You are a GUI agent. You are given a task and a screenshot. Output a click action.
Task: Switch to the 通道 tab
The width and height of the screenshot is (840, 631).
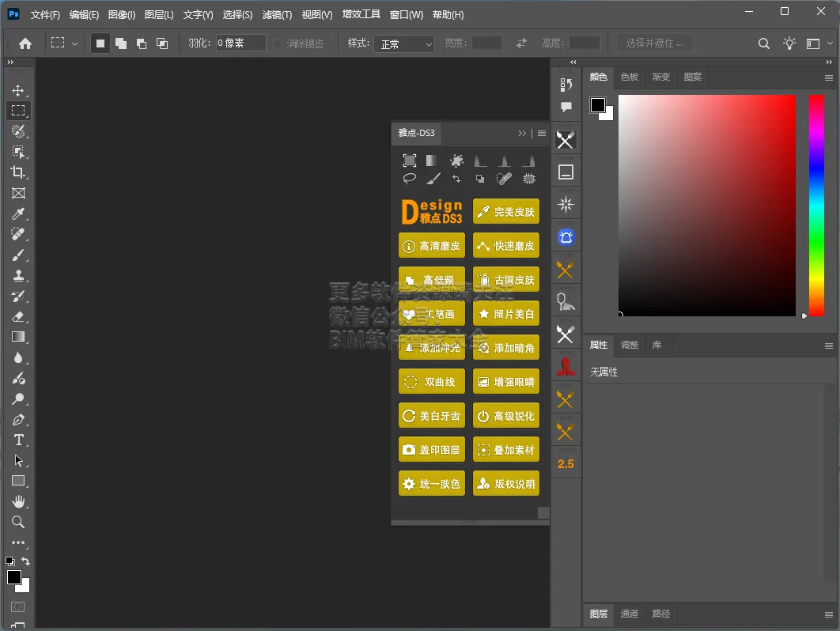pyautogui.click(x=630, y=614)
